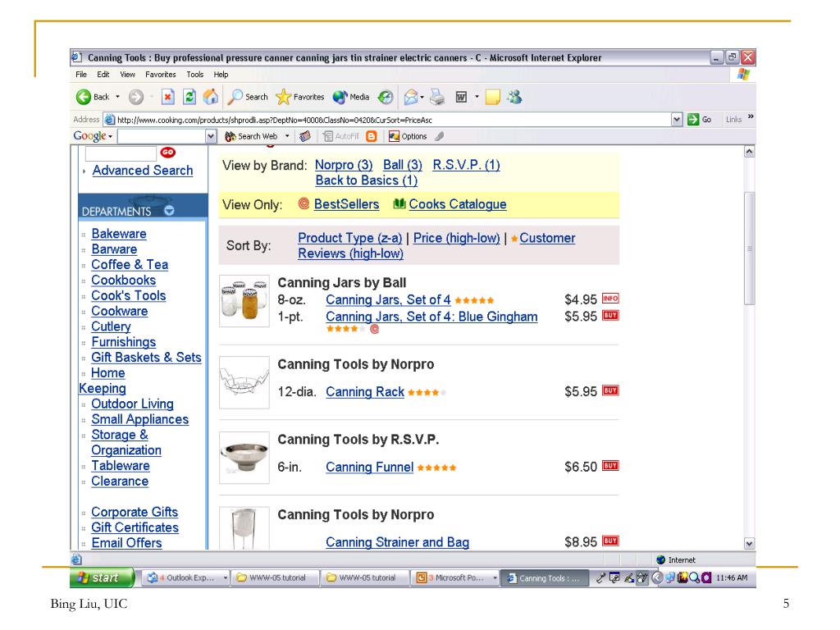Screen dimensions: 840x630
Task: Open Search pane from toolbar
Action: 248,97
